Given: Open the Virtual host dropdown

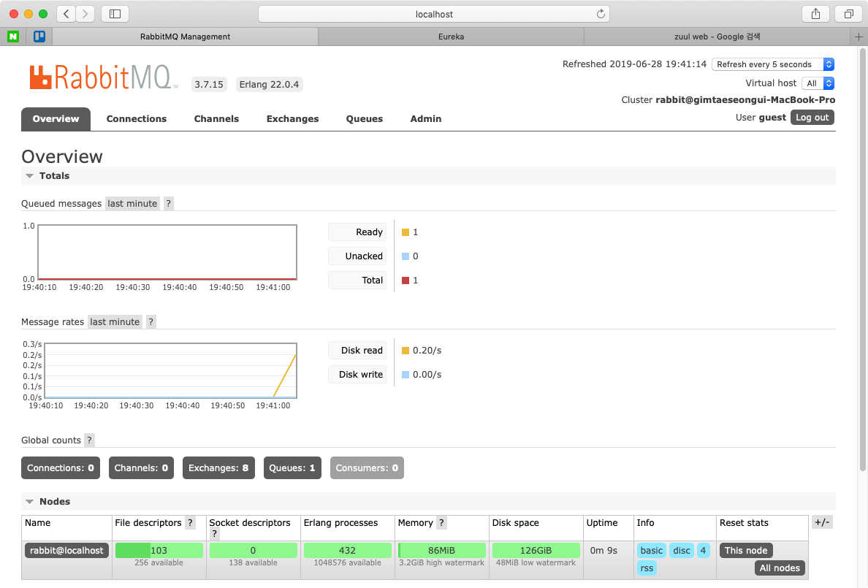Looking at the screenshot, I should click(x=817, y=83).
